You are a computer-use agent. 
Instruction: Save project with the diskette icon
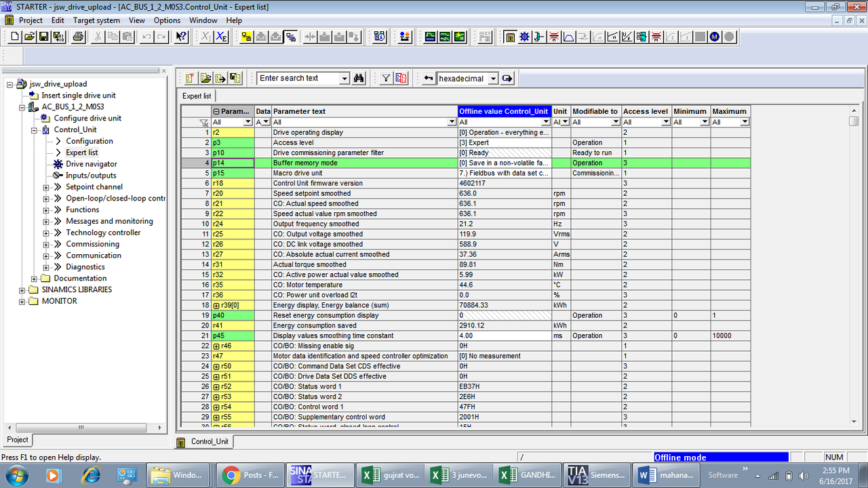click(x=44, y=37)
